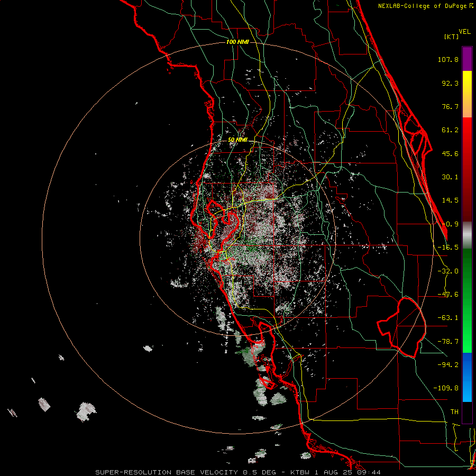The height and width of the screenshot is (476, 476).
Task: Pick the purple segment of the velocity color bar
Action: pyautogui.click(x=467, y=59)
